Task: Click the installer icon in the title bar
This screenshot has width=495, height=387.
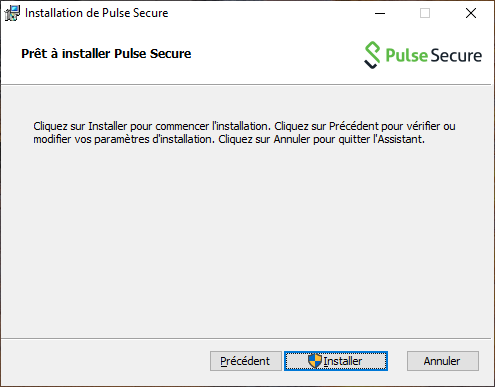Action: click(x=12, y=13)
